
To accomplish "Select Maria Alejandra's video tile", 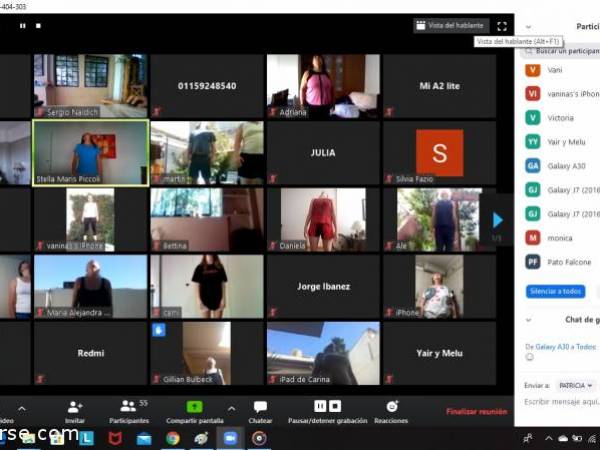I will [91, 287].
